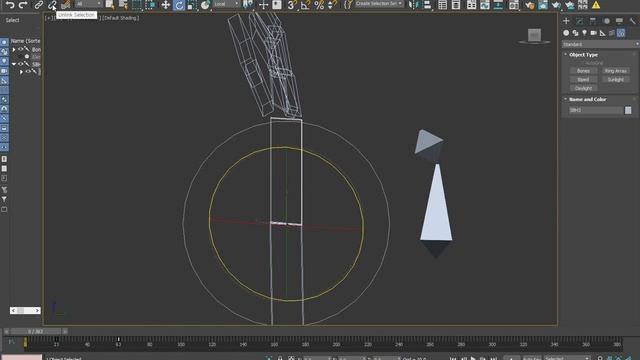Open the Render Setup dialog

[530, 5]
